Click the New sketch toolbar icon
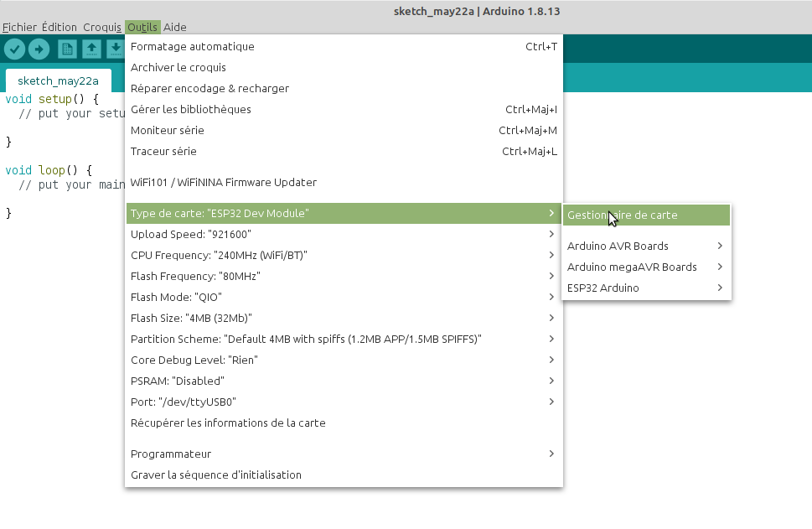The image size is (812, 529). click(67, 49)
